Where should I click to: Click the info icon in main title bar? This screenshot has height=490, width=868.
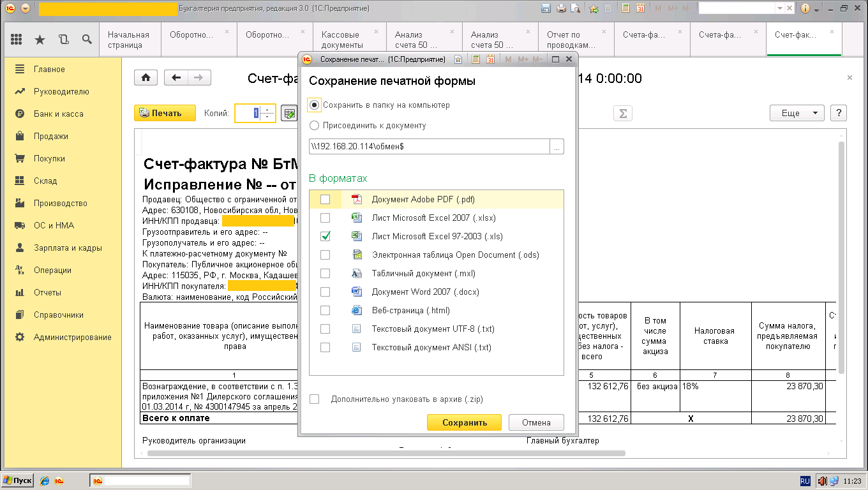805,8
